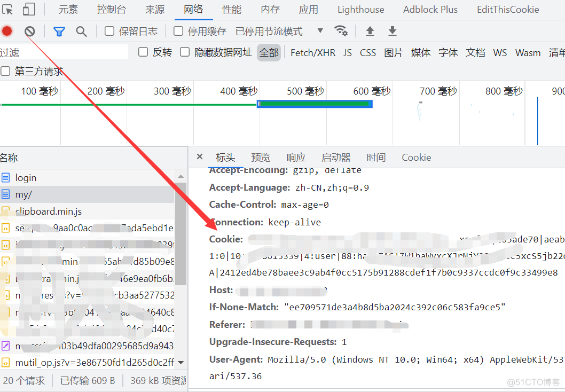Click the selected timeline range overview bar
The image size is (565, 392).
(315, 104)
